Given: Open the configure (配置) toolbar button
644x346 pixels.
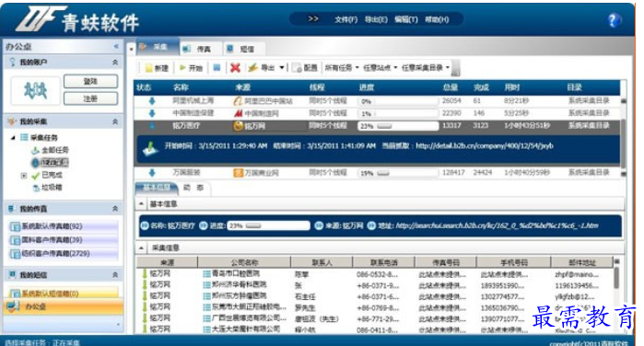Looking at the screenshot, I should click(305, 68).
